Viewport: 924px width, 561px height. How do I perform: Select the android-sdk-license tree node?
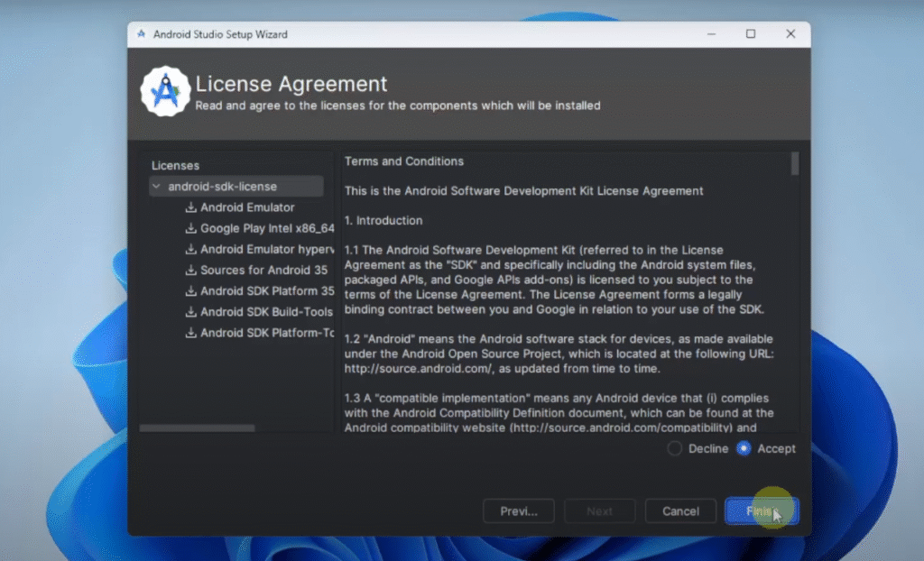point(236,186)
